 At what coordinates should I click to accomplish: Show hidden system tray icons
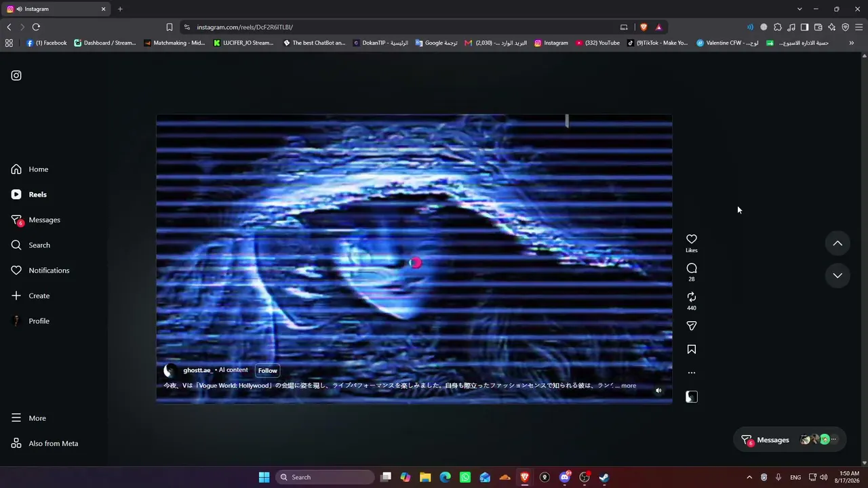(x=749, y=477)
